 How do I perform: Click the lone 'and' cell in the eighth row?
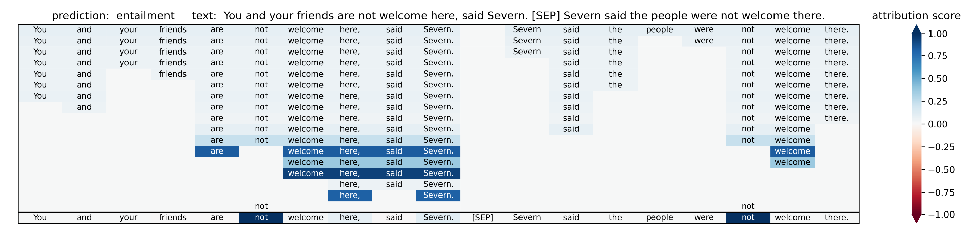84,107
